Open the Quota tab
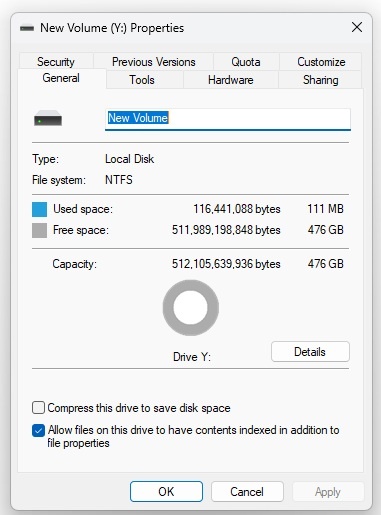The image size is (381, 515). pos(246,62)
